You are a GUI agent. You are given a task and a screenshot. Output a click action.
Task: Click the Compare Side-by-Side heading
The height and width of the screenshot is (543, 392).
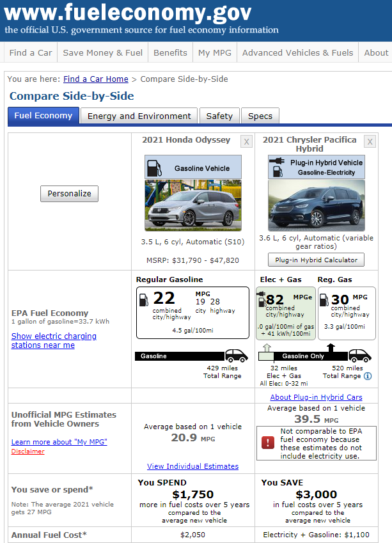tap(72, 96)
